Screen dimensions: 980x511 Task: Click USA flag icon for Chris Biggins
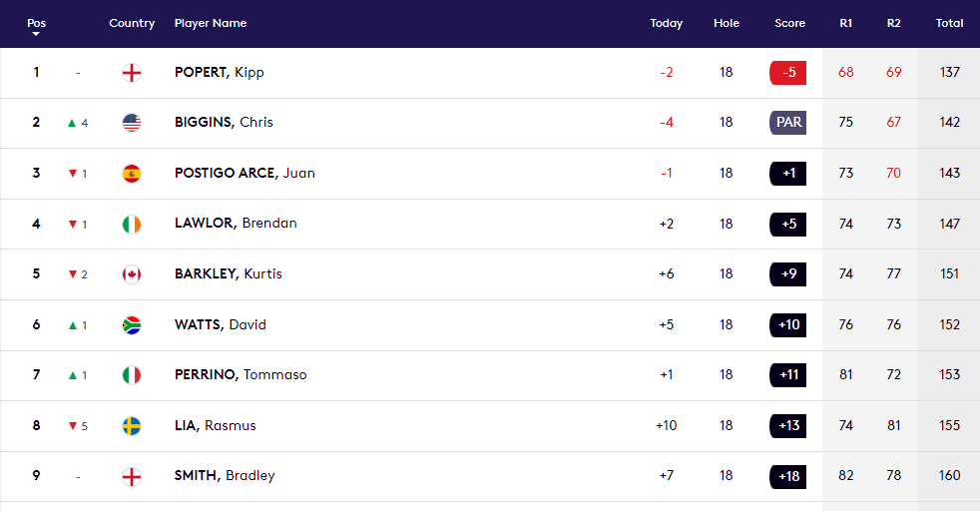coord(132,123)
